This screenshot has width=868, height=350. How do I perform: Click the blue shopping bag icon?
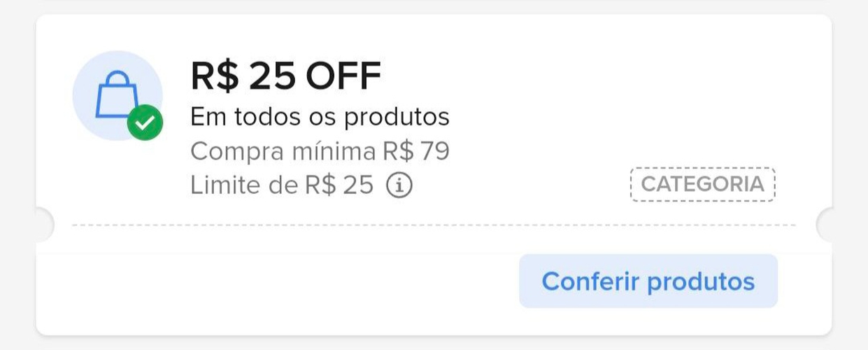click(115, 98)
